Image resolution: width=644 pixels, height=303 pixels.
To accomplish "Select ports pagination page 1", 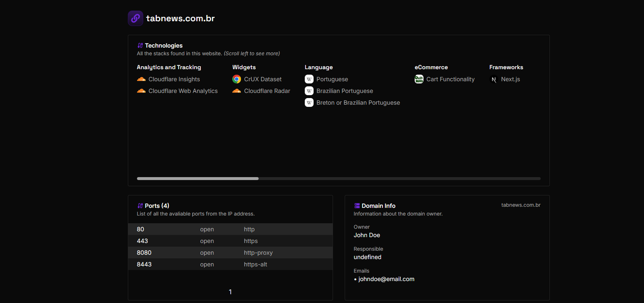I will pos(230,292).
